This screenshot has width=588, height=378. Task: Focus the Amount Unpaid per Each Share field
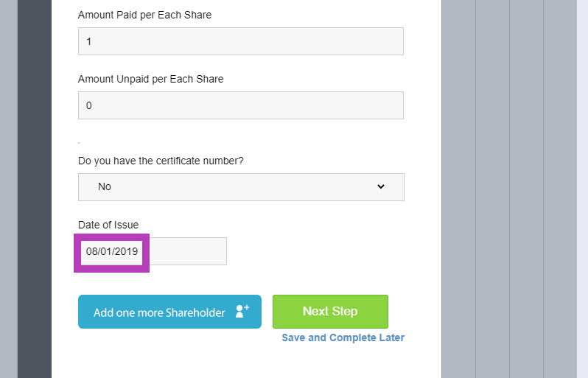pos(241,105)
